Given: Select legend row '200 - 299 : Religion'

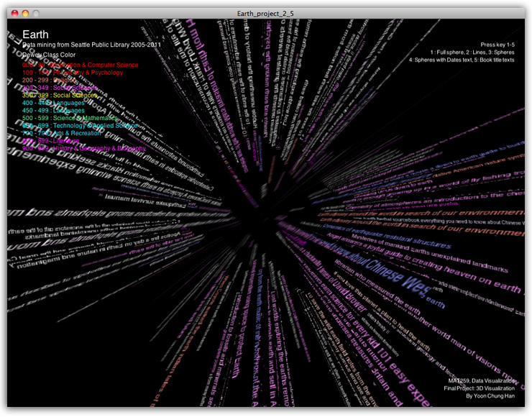Looking at the screenshot, I should tap(49, 80).
